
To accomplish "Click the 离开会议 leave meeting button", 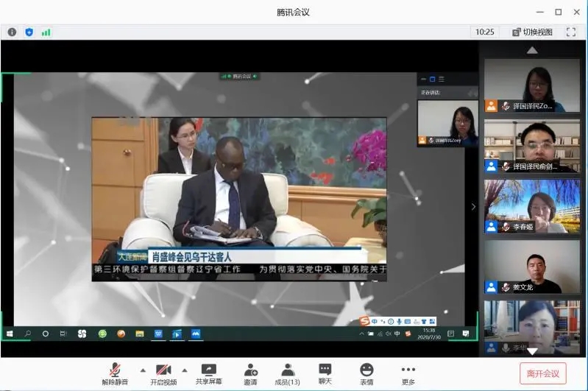I will (543, 373).
